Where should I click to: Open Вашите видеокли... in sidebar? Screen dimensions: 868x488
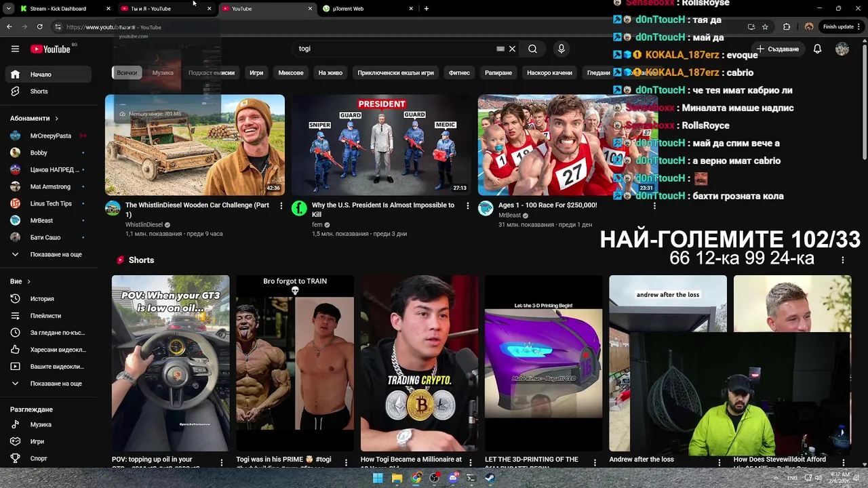click(47, 367)
